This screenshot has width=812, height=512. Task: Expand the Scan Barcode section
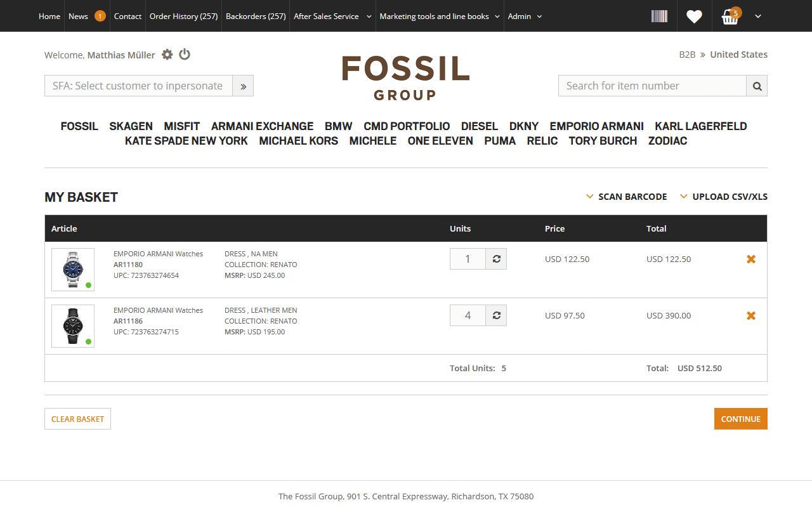tap(627, 197)
